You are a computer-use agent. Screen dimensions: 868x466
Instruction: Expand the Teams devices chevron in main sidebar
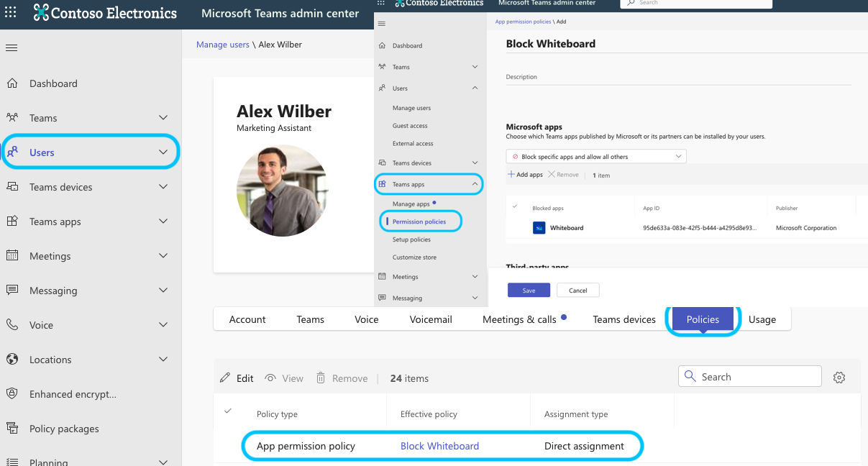(x=163, y=187)
